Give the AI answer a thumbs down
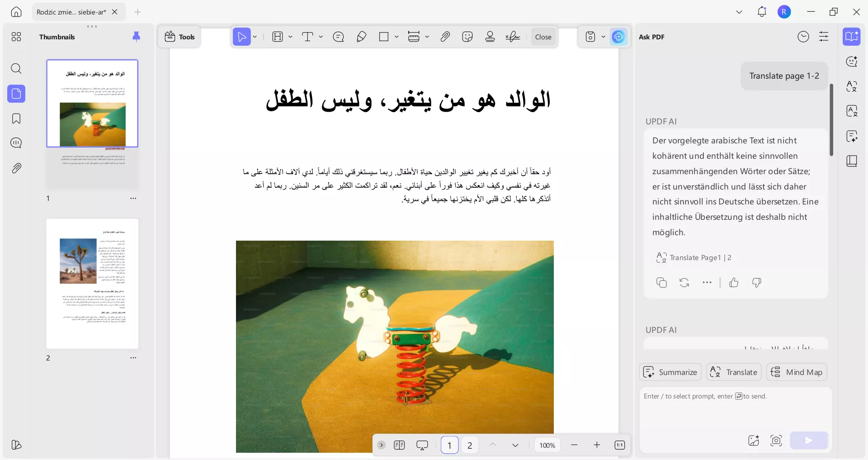Screen dimensions: 868x460 (757, 282)
